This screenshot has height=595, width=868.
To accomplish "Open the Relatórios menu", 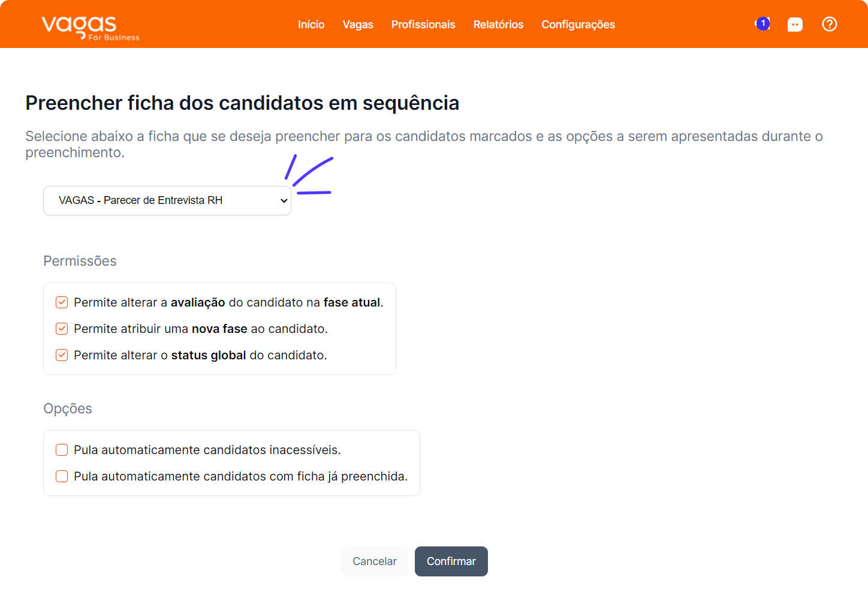I will point(498,25).
